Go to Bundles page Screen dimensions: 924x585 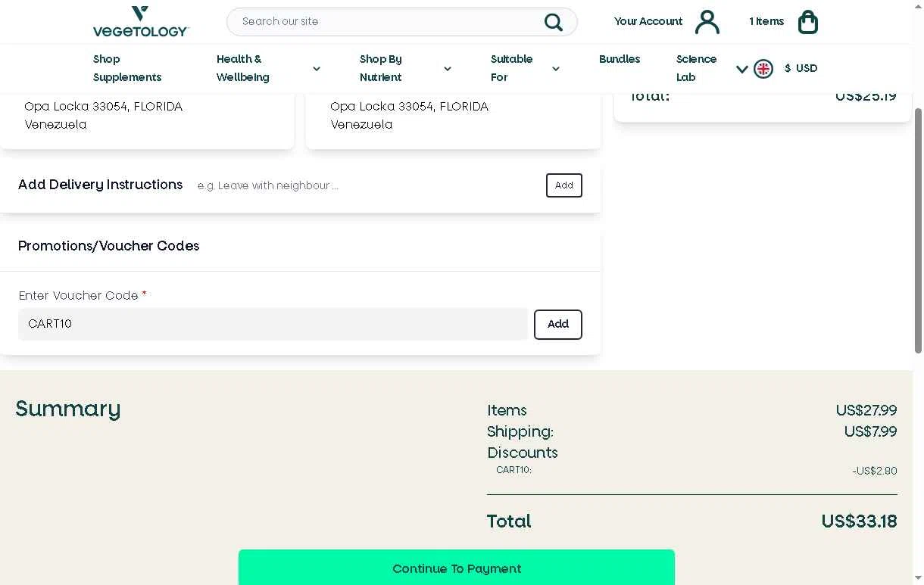[620, 59]
